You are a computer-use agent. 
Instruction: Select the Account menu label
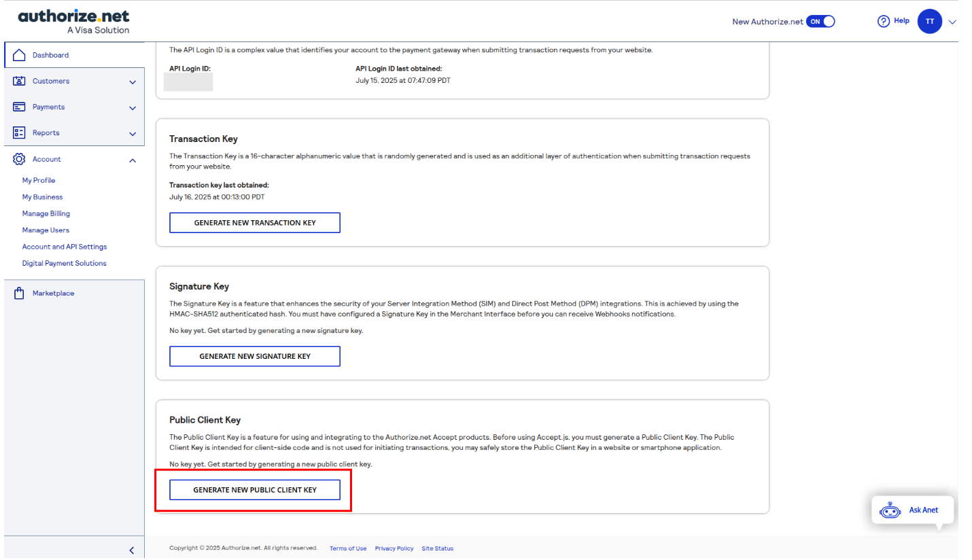(x=47, y=159)
